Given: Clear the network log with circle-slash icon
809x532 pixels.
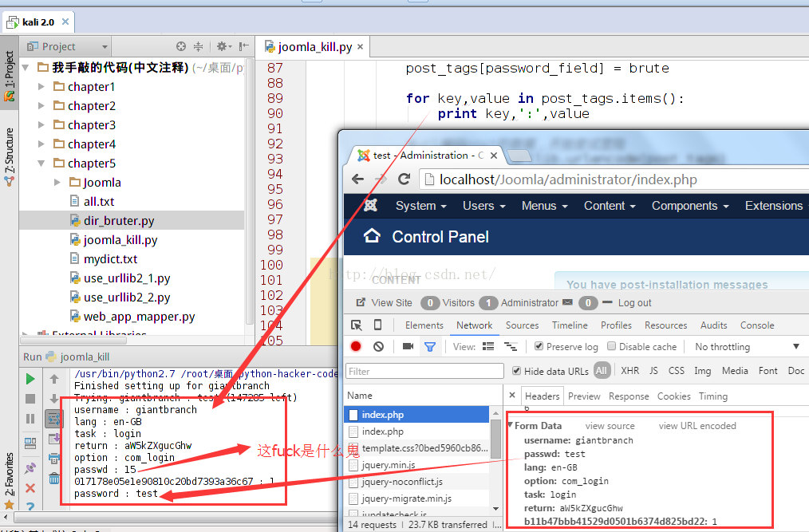Looking at the screenshot, I should point(379,346).
